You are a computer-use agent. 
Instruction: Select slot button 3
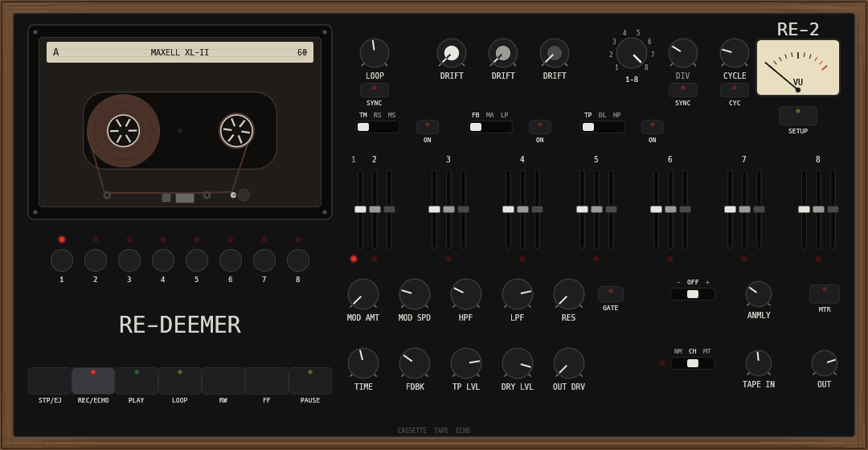pos(129,260)
